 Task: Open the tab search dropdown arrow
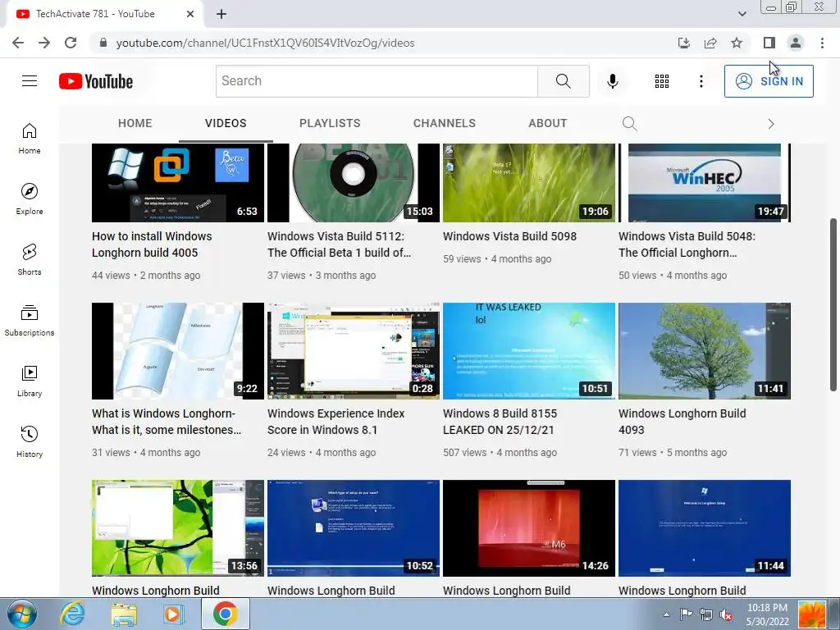click(x=742, y=14)
